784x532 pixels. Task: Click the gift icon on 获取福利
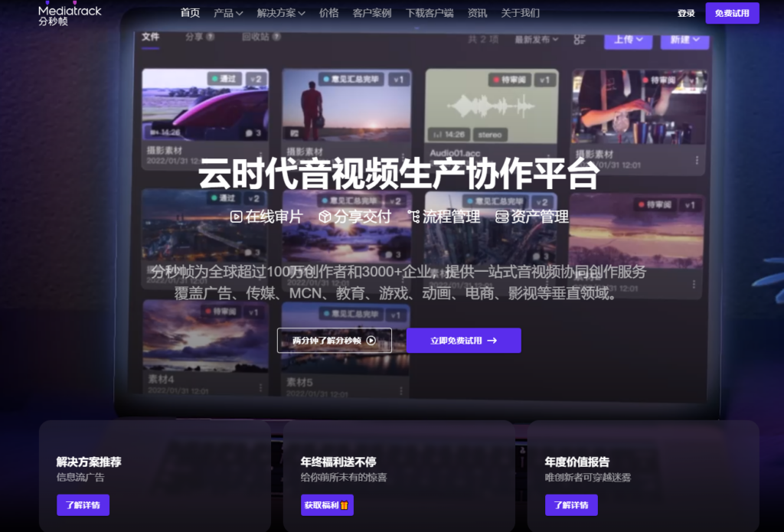pos(344,505)
